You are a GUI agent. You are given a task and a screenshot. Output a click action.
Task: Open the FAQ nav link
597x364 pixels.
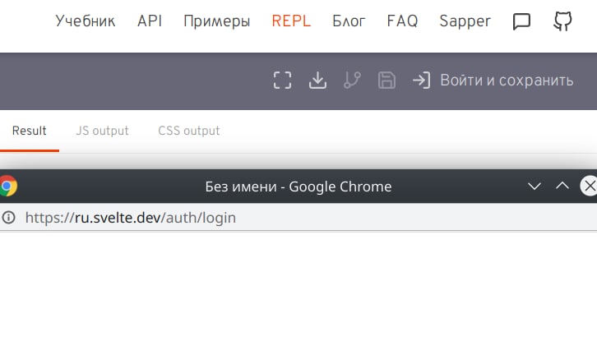(402, 21)
